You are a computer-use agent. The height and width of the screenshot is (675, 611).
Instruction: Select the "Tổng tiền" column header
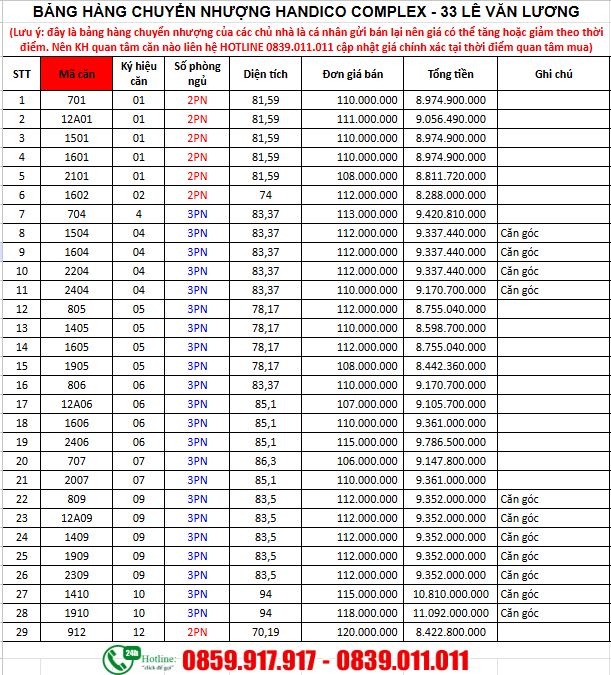(x=450, y=75)
